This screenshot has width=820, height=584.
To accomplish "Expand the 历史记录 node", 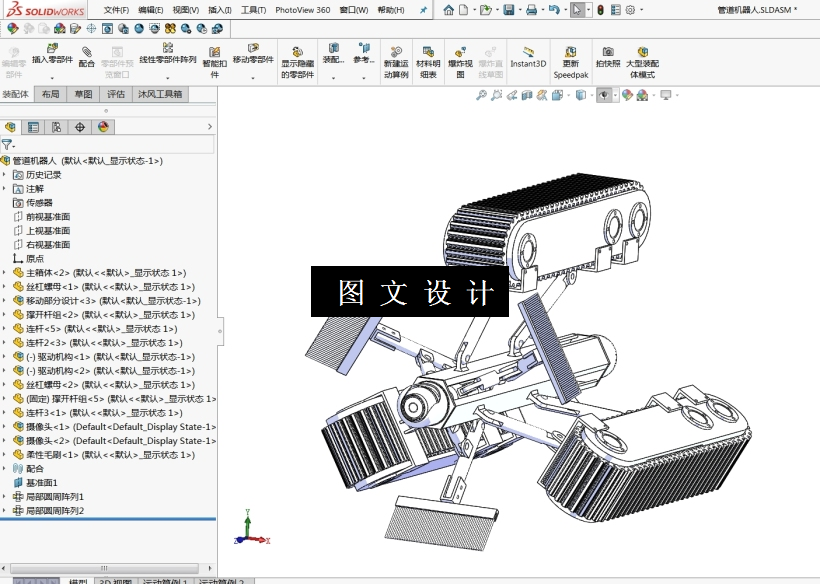I will [5, 175].
